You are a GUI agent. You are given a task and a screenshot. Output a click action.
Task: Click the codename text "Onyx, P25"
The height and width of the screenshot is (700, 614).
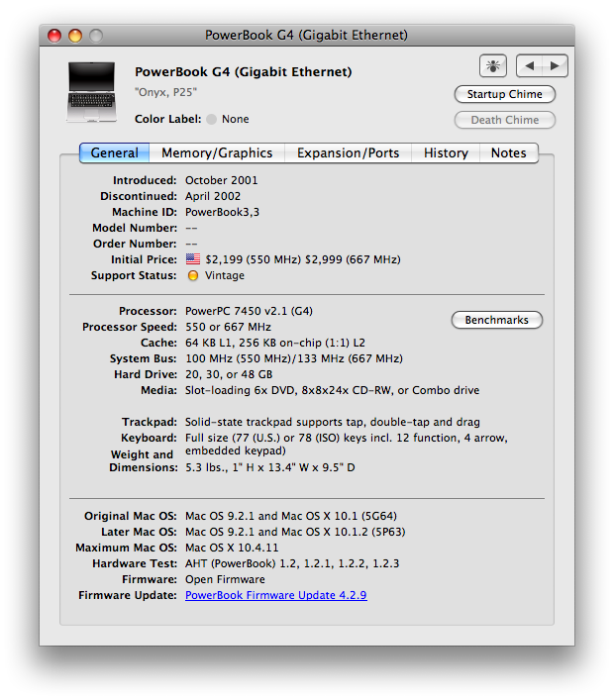point(165,92)
